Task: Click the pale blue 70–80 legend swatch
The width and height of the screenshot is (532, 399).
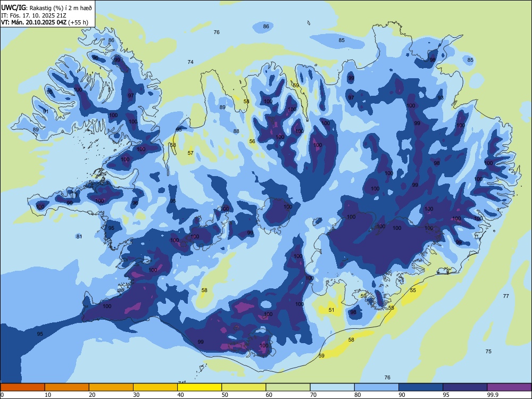Action: click(332, 387)
